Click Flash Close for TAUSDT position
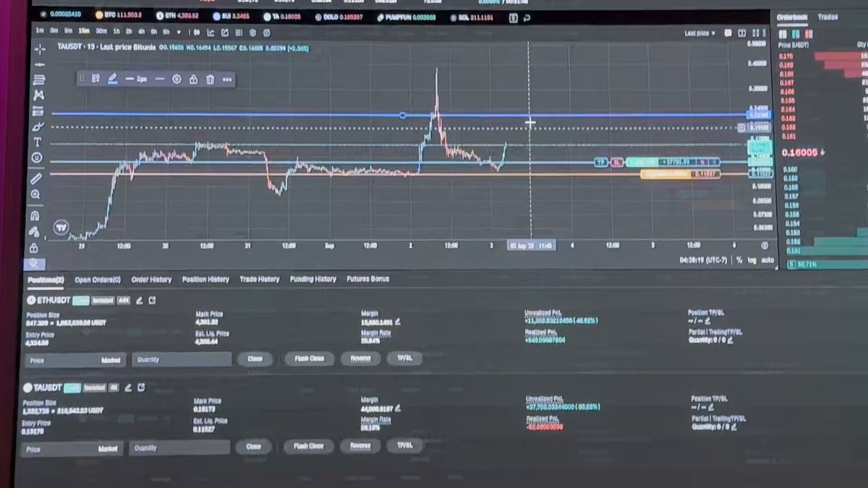The height and width of the screenshot is (488, 868). tap(308, 446)
